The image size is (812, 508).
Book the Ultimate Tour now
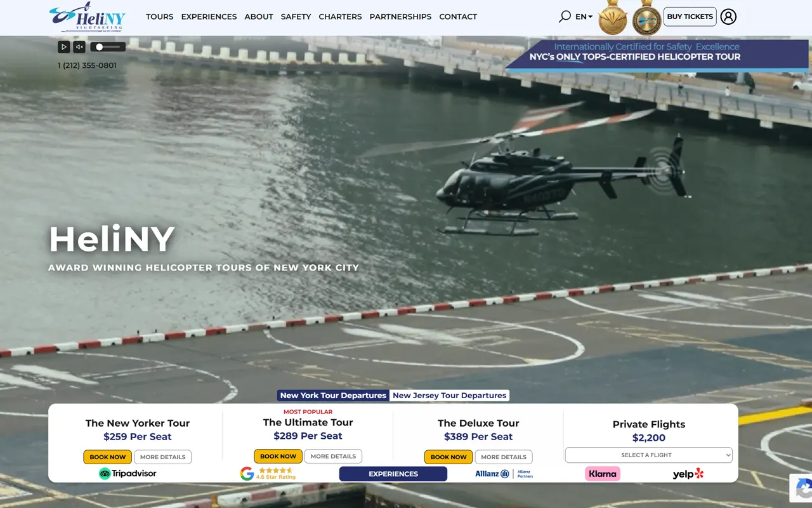pos(278,457)
